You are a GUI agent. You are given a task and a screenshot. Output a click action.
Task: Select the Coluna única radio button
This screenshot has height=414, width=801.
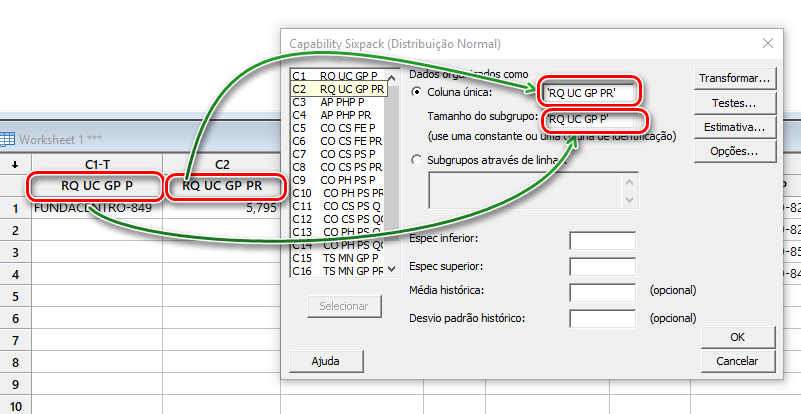point(417,92)
